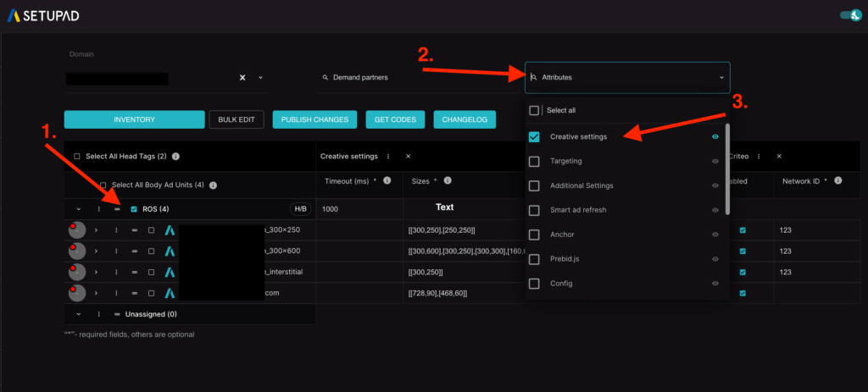Screen dimensions: 868x392
Task: Click info icon next to Network ID
Action: pos(838,180)
